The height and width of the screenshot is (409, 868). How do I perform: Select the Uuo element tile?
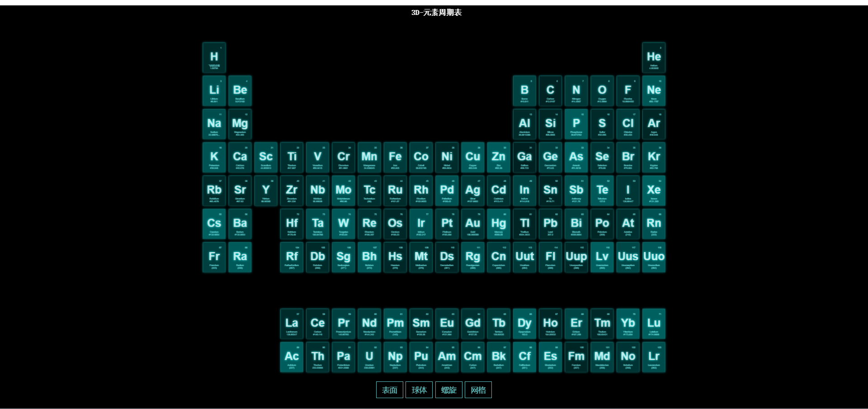coord(654,257)
